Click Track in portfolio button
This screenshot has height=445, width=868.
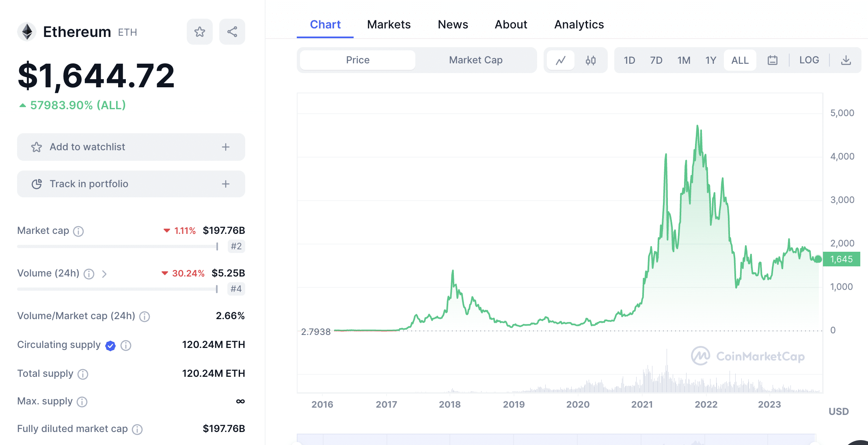point(132,184)
